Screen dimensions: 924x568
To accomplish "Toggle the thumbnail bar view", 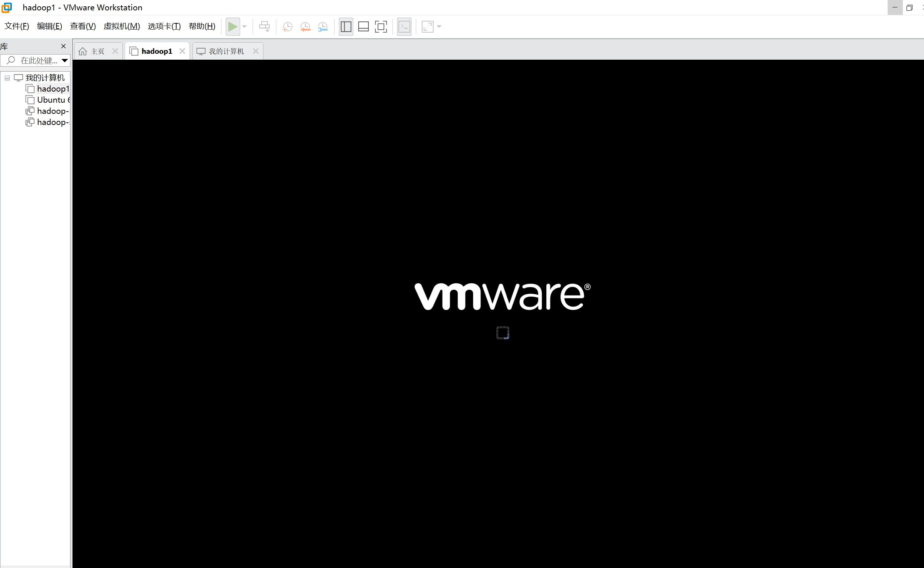I will pos(364,27).
